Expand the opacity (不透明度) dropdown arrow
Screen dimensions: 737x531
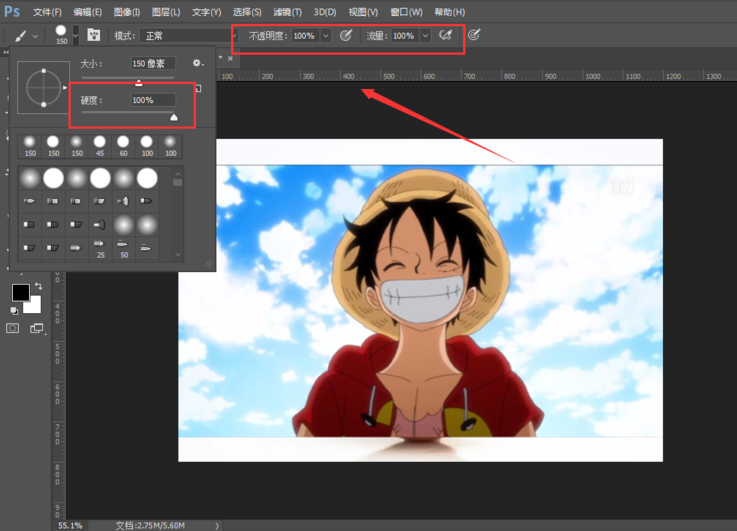click(325, 36)
